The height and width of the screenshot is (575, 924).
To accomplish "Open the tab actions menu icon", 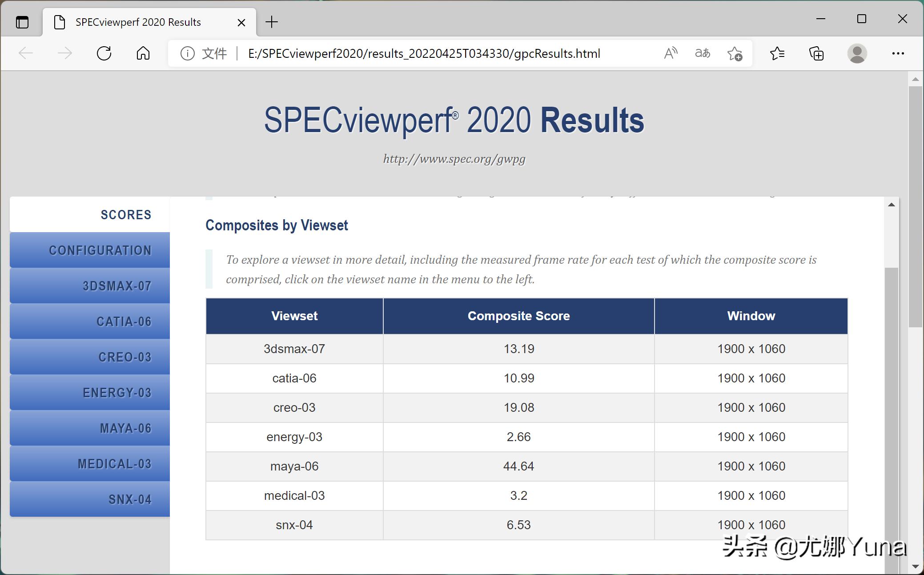I will [22, 22].
